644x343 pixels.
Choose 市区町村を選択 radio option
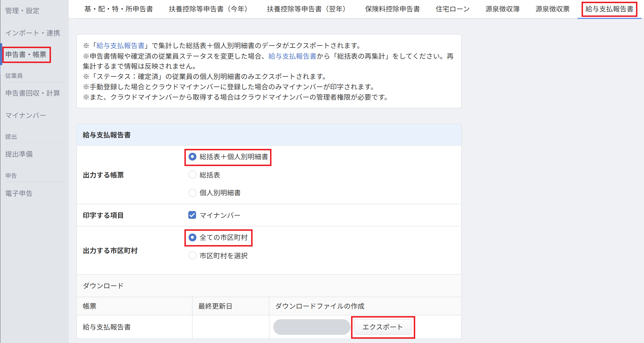click(x=192, y=255)
